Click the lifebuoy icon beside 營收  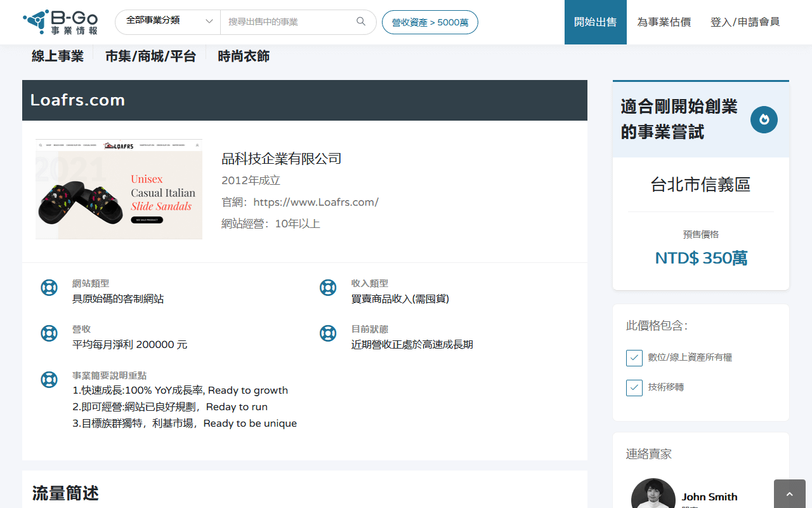[49, 333]
